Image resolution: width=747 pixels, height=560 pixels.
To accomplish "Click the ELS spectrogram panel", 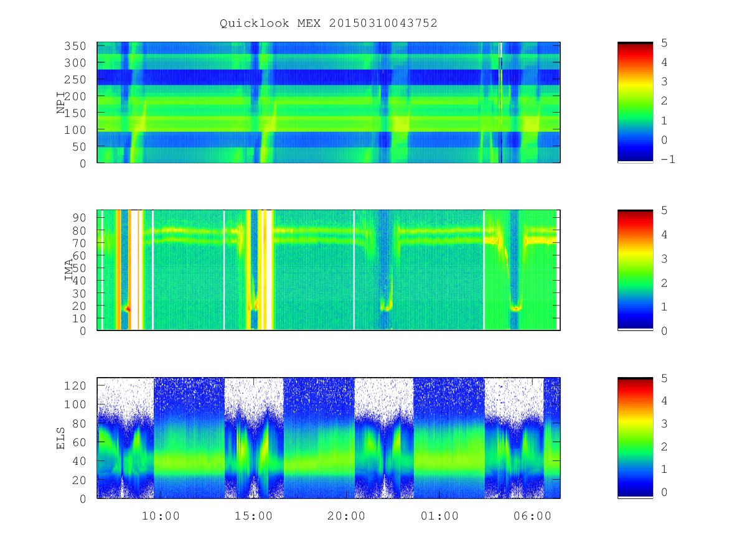I will tap(329, 438).
